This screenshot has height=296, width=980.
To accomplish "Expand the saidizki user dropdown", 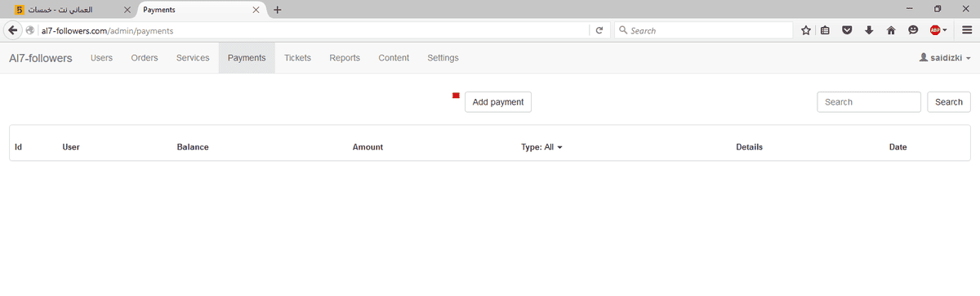I will 945,58.
